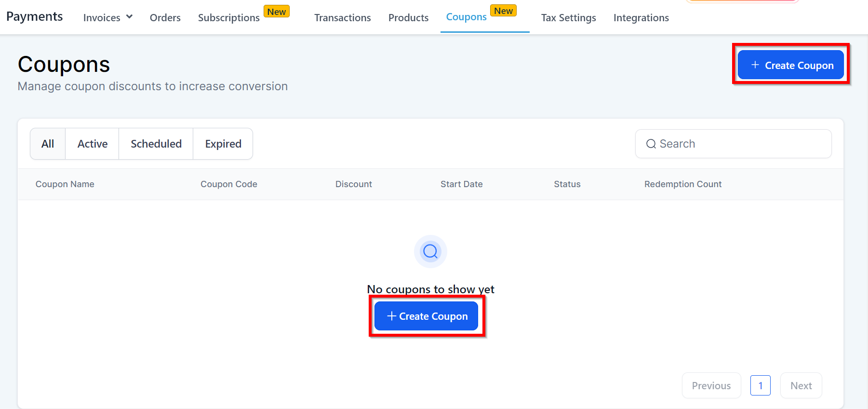This screenshot has width=868, height=409.
Task: Select page 1 in pagination
Action: point(760,385)
